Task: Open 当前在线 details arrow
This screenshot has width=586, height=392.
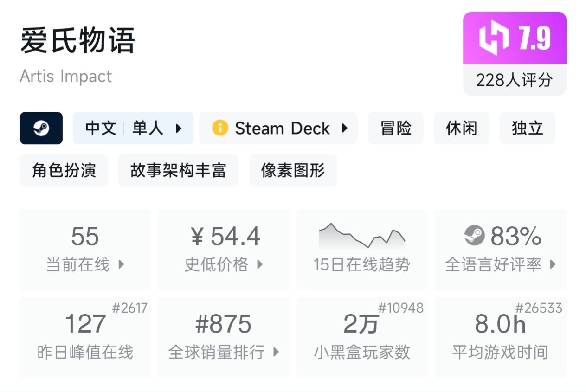Action: (121, 265)
